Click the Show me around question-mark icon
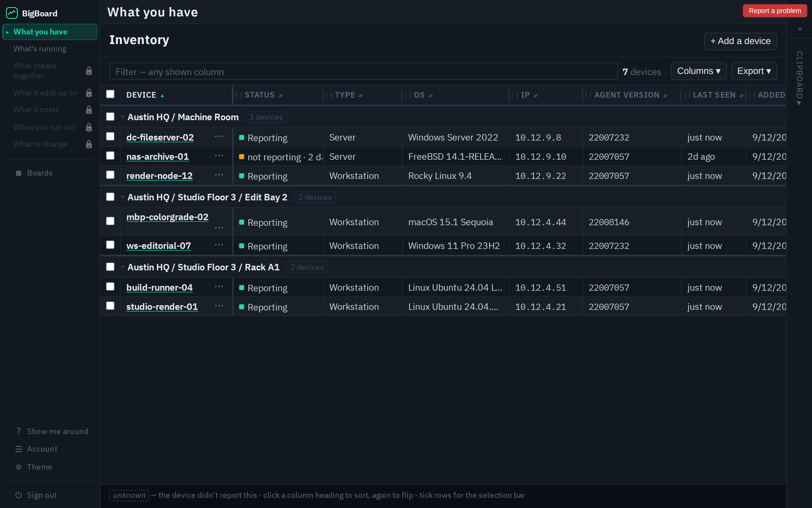Screen dimensions: 812x508 click(x=19, y=431)
